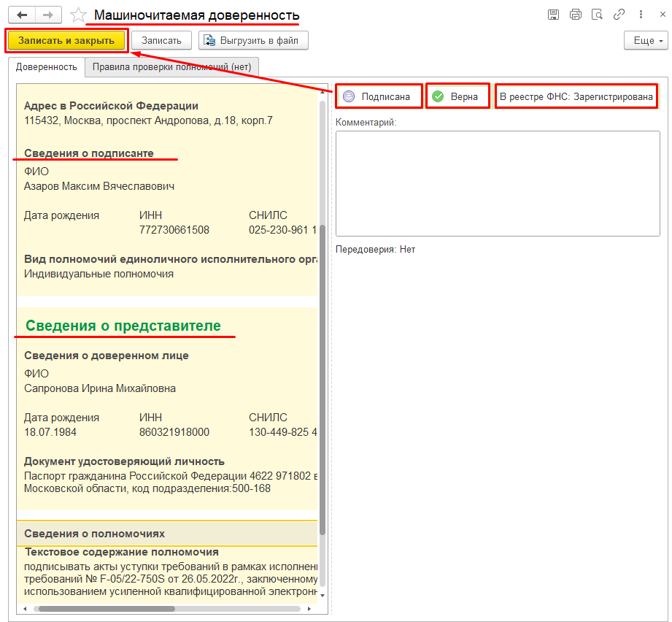Get a link with the chain icon
The image size is (672, 622).
click(619, 15)
